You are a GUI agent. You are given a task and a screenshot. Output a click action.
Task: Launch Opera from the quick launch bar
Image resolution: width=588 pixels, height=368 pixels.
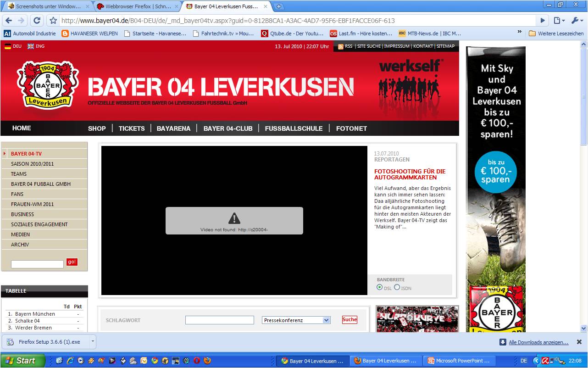(197, 361)
